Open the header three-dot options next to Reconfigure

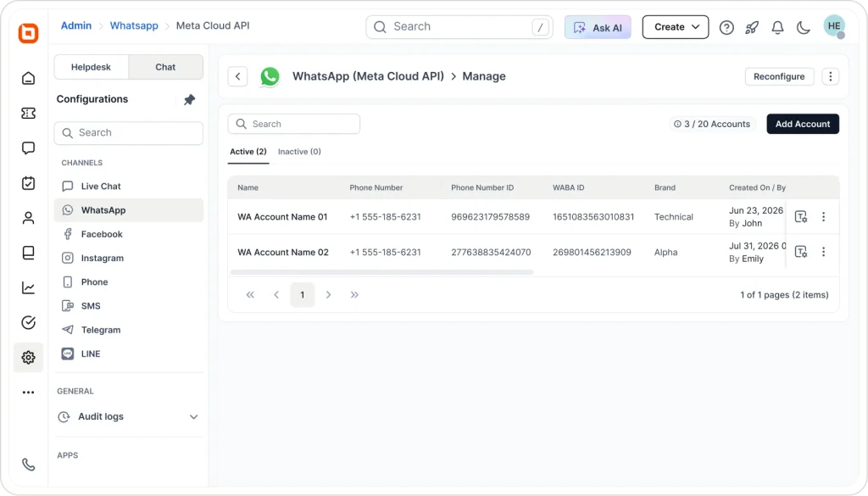tap(831, 76)
